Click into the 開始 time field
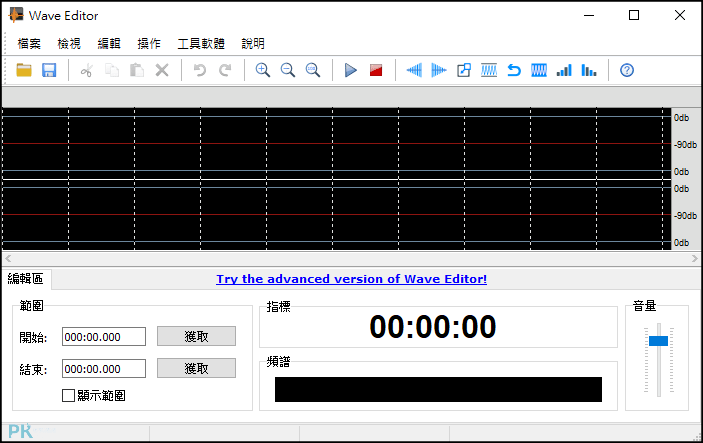 [x=104, y=337]
